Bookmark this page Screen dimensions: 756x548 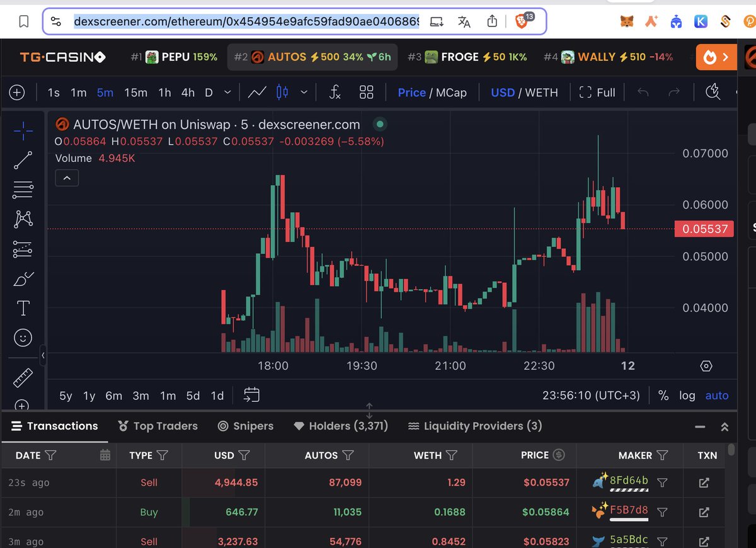(24, 22)
